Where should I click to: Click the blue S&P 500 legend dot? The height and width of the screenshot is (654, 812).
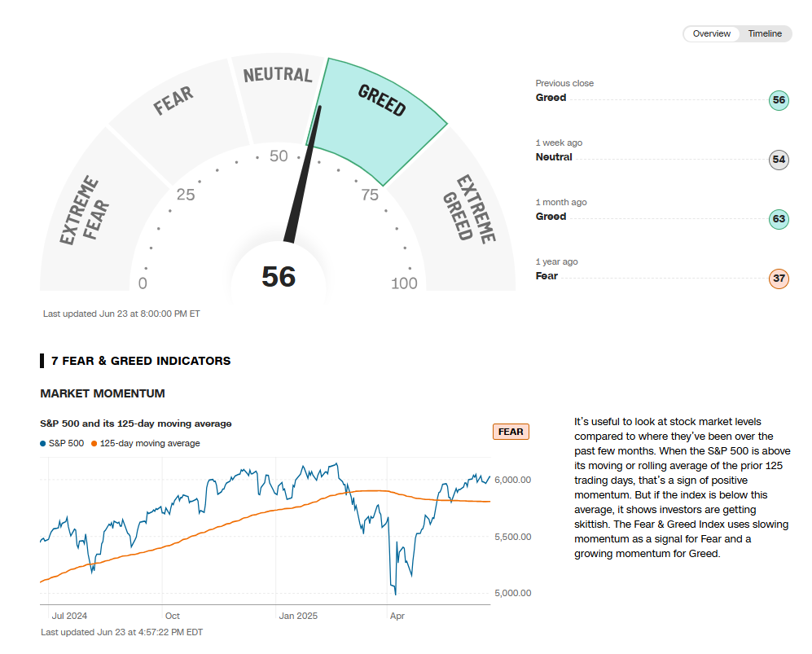(x=43, y=443)
